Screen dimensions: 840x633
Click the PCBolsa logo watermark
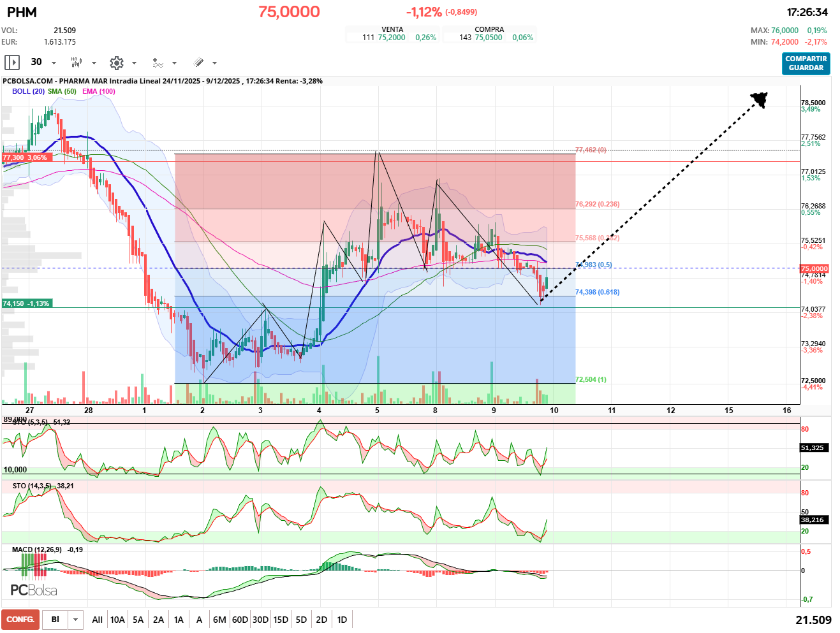tap(34, 590)
